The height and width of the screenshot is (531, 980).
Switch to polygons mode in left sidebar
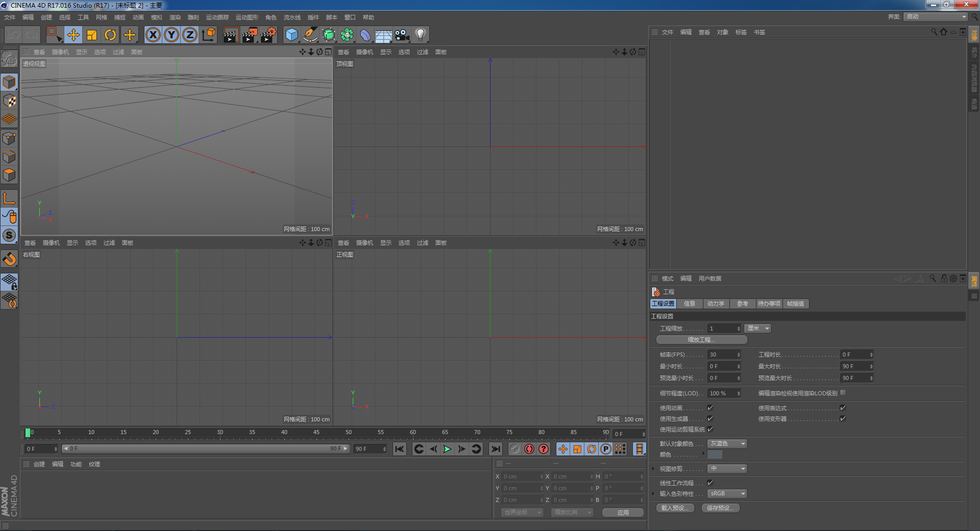click(x=9, y=175)
